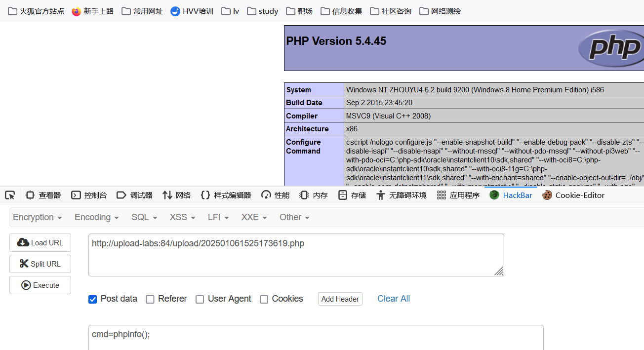This screenshot has width=644, height=350.
Task: Open the 新手上路 Firefox bookmark
Action: click(x=93, y=11)
